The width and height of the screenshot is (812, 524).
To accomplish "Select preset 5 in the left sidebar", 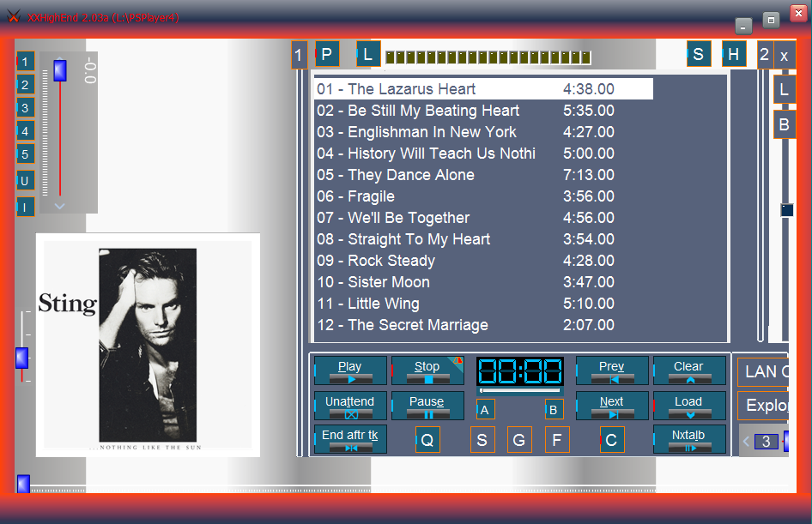I will pos(25,154).
